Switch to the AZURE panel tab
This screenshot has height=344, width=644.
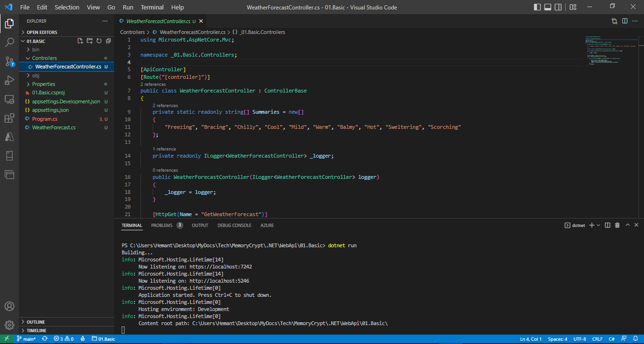[x=267, y=225]
